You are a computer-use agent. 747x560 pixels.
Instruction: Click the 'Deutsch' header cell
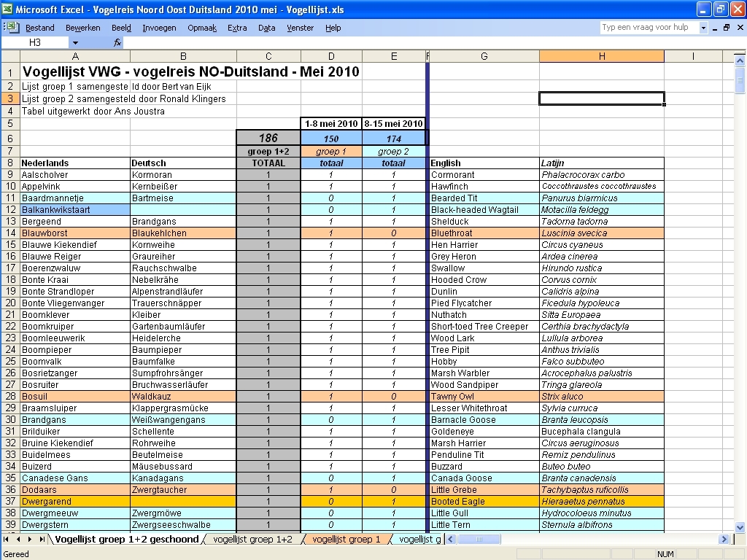(183, 163)
